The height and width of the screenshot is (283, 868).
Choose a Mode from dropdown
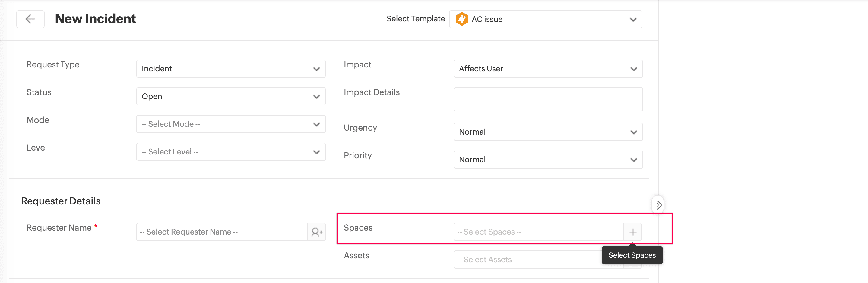[230, 124]
